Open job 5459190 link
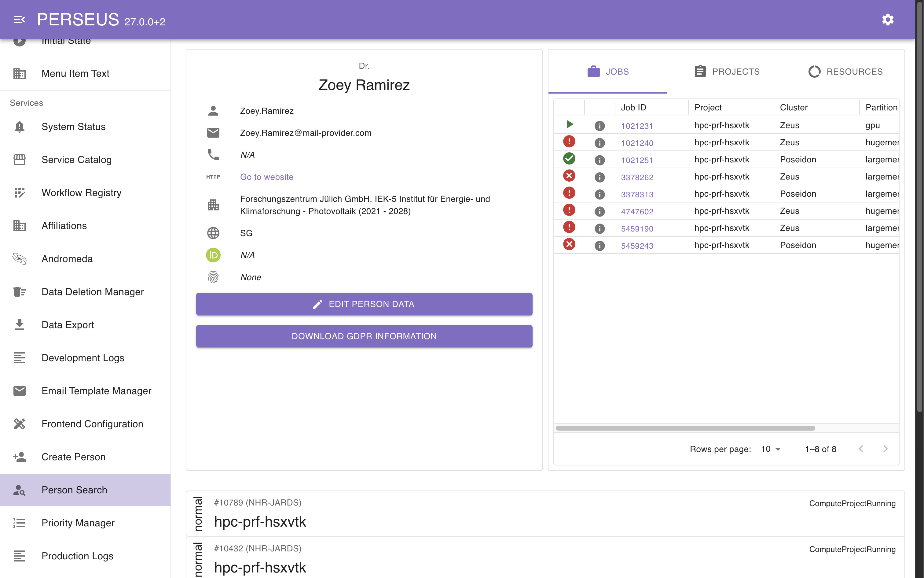The height and width of the screenshot is (578, 924). point(637,229)
